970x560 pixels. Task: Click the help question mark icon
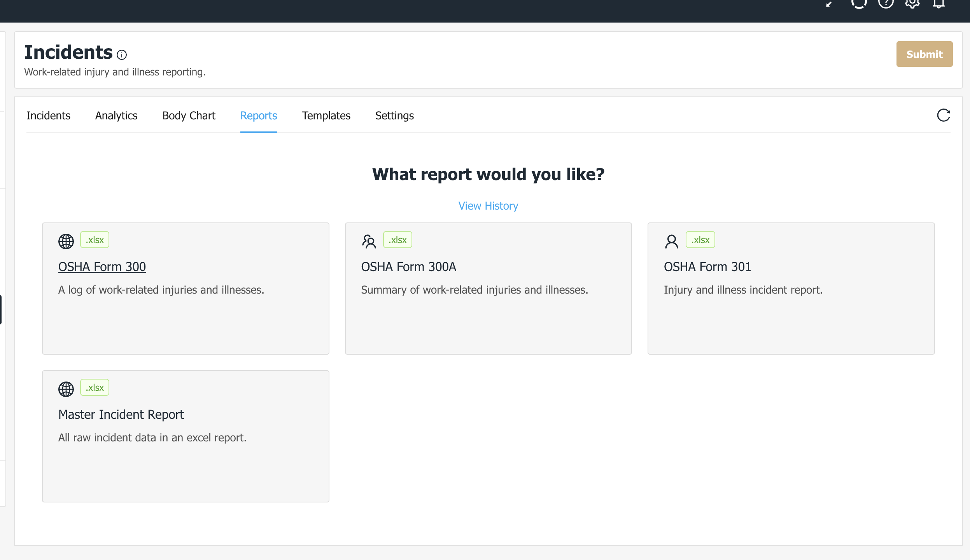886,3
